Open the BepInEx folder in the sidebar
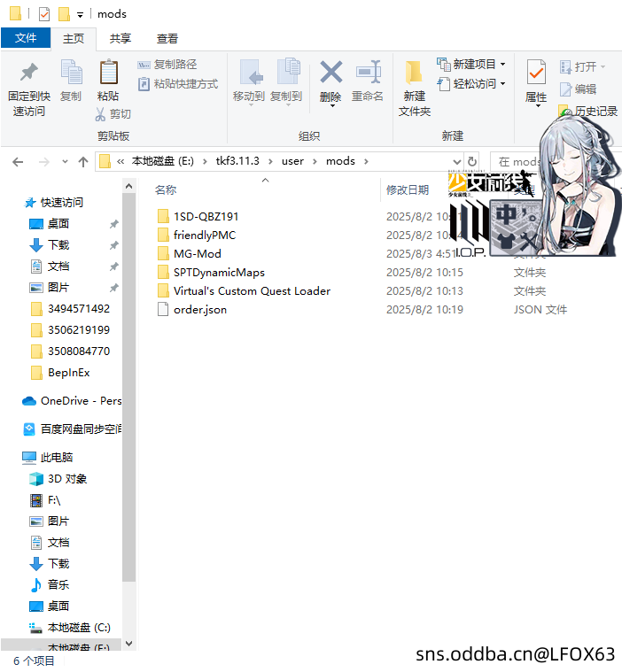This screenshot has width=622, height=672. 68,373
